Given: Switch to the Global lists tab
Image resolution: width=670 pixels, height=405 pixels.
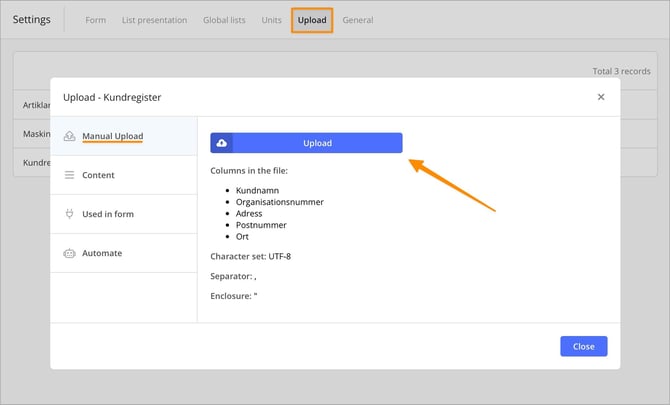Looking at the screenshot, I should (224, 20).
